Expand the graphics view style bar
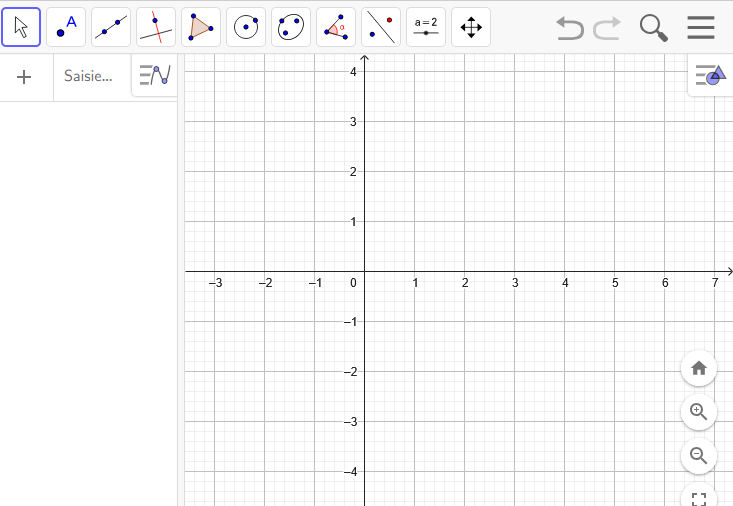Screen dimensions: 733x506 (x=710, y=75)
